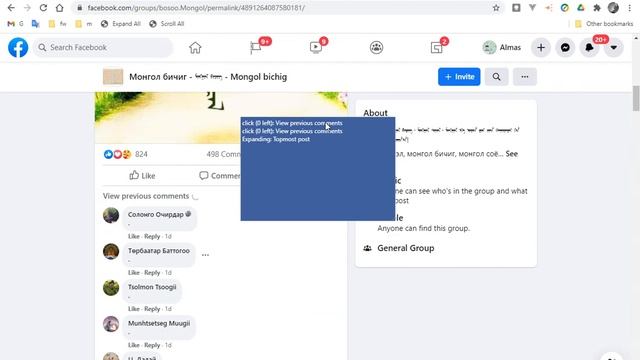The height and width of the screenshot is (360, 640).
Task: Expand the account dropdown arrow
Action: pos(613,48)
